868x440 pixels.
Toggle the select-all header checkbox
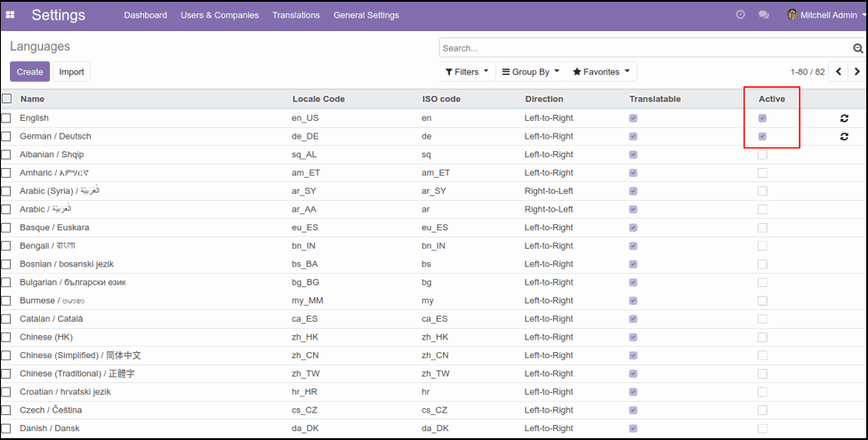coord(6,99)
